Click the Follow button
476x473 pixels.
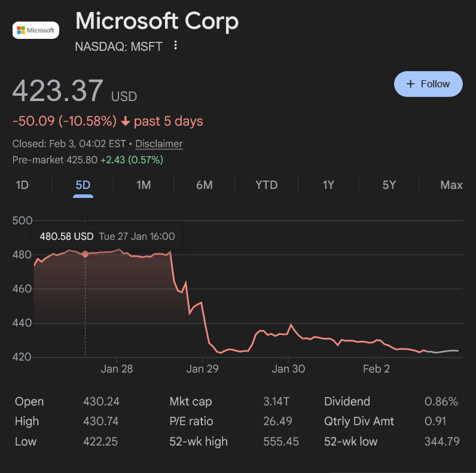pyautogui.click(x=428, y=84)
